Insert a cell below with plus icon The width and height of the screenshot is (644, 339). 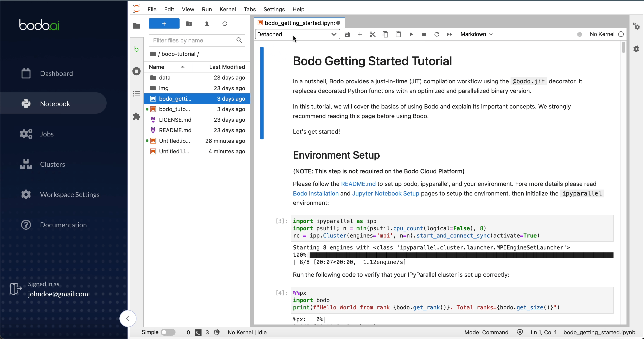pos(360,34)
